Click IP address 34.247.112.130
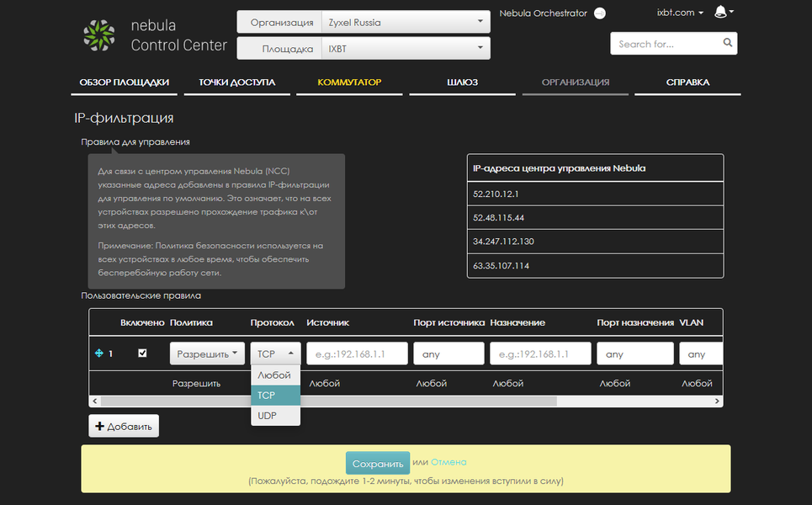The height and width of the screenshot is (505, 812). (503, 242)
